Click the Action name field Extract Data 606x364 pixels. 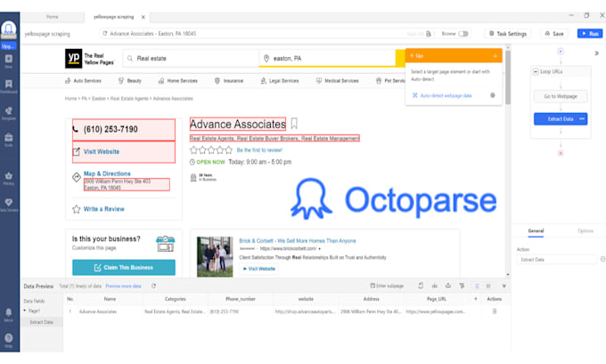click(556, 259)
